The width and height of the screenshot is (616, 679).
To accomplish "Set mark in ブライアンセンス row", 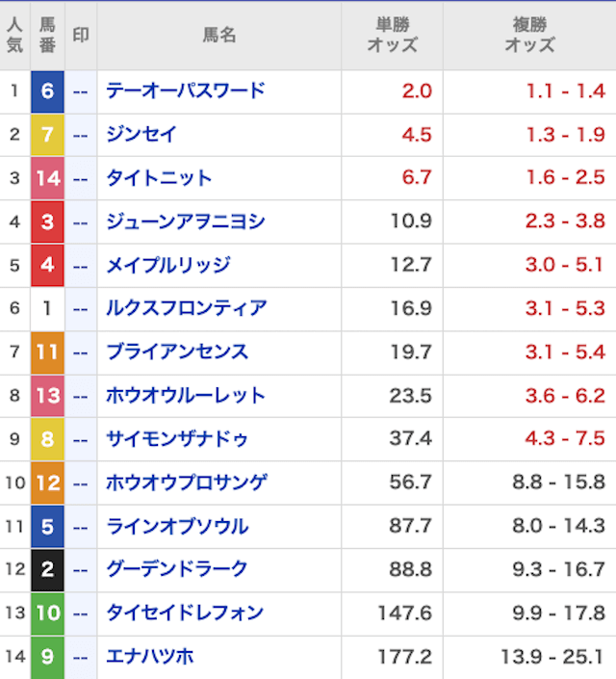I will click(81, 352).
